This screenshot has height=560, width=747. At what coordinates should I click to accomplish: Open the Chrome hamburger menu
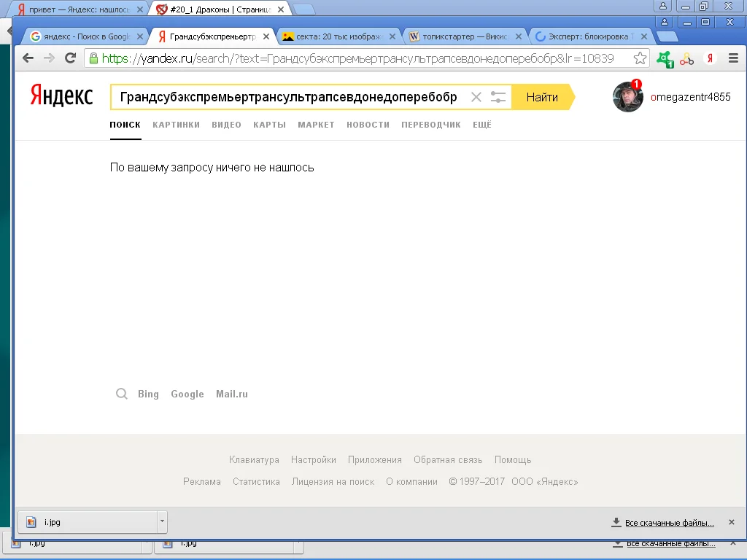[x=733, y=58]
